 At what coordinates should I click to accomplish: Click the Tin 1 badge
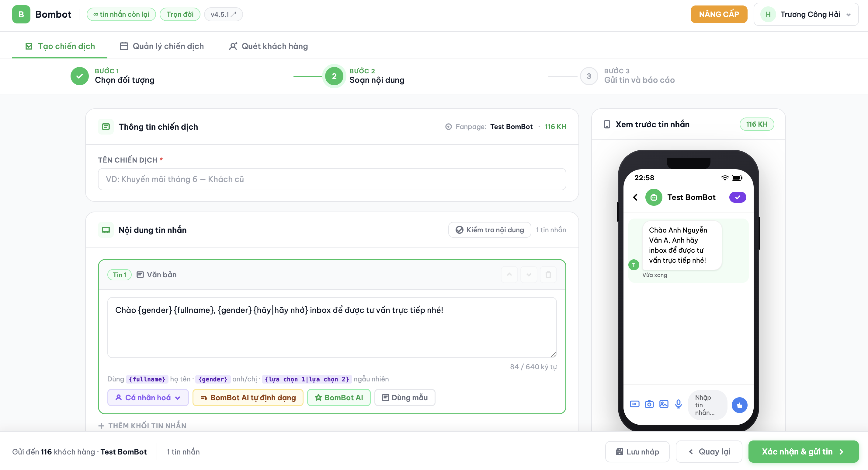[119, 275]
